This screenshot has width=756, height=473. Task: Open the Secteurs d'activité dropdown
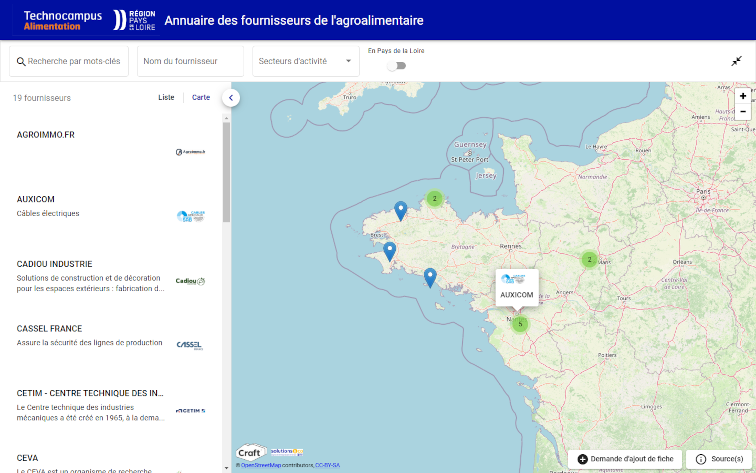[306, 61]
